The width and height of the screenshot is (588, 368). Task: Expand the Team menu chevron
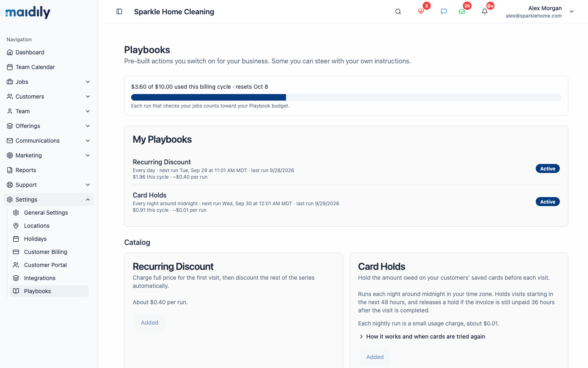click(x=88, y=111)
